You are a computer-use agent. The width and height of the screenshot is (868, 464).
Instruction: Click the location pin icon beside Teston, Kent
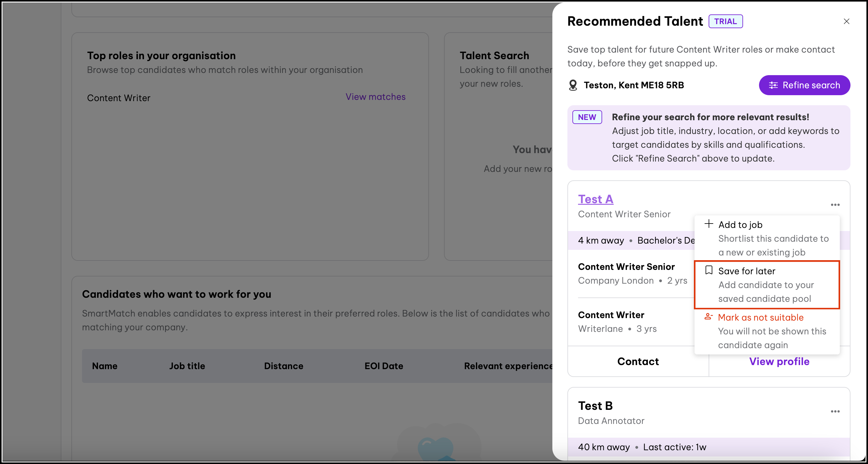click(x=573, y=85)
